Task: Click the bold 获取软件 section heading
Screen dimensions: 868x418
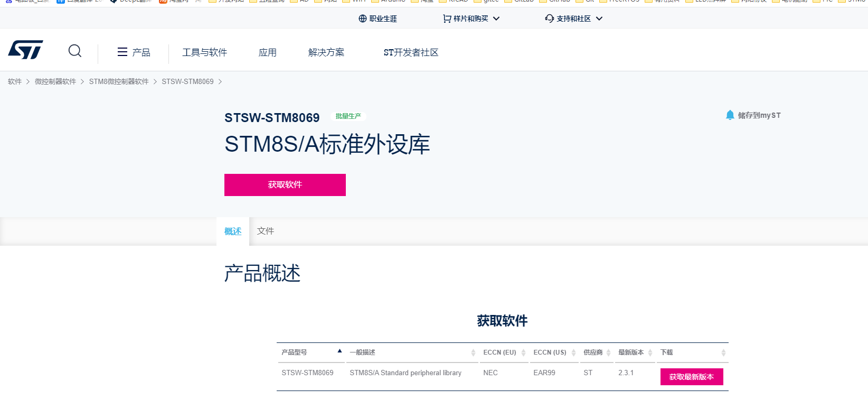Action: pos(502,321)
